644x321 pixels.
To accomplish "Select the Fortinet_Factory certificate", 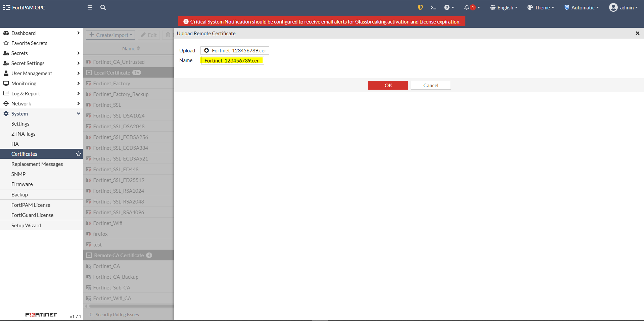I will tap(128, 83).
